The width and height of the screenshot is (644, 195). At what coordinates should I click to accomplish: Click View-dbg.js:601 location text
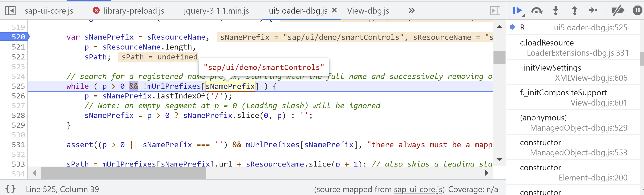click(x=599, y=103)
